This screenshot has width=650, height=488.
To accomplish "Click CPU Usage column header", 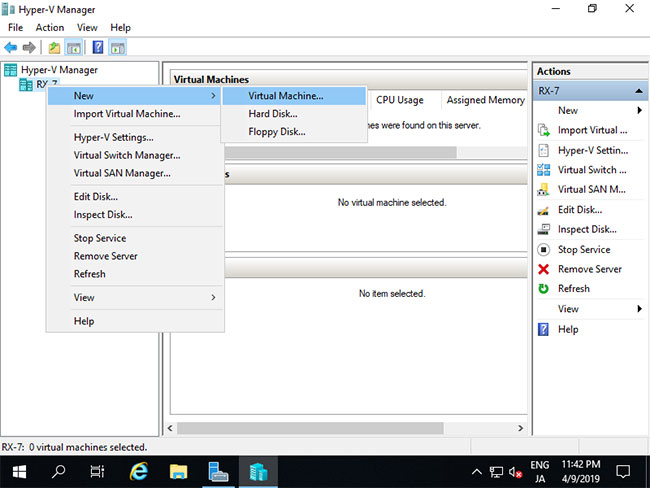I will pos(400,100).
